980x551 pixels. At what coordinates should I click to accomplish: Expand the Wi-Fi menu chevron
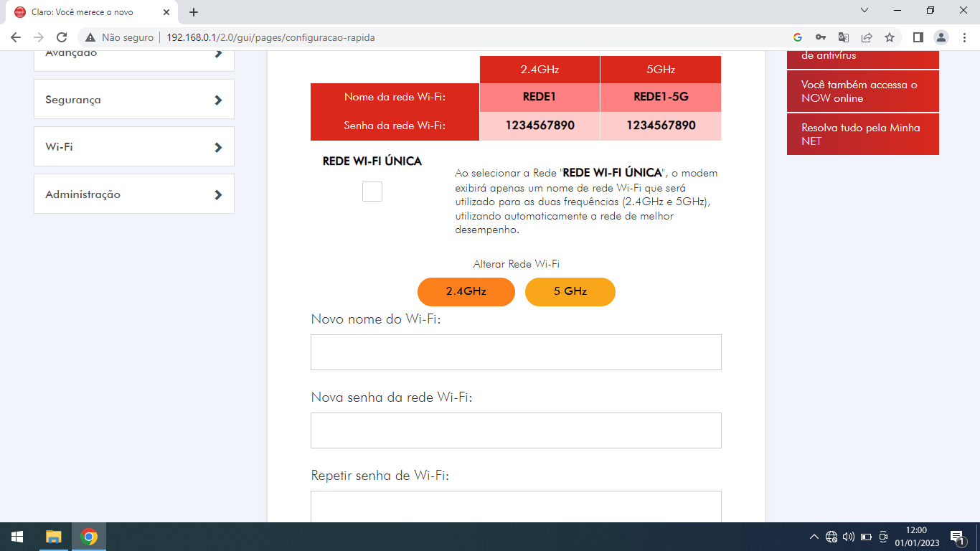tap(218, 148)
